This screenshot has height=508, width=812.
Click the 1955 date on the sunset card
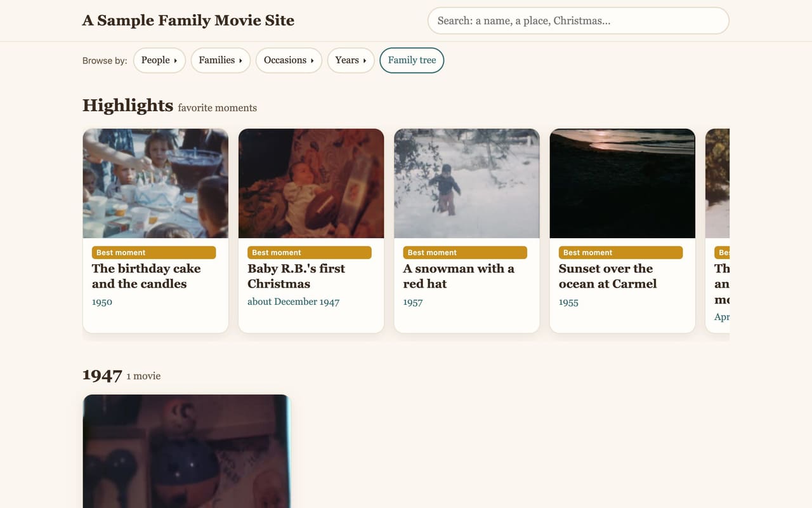[x=568, y=302]
